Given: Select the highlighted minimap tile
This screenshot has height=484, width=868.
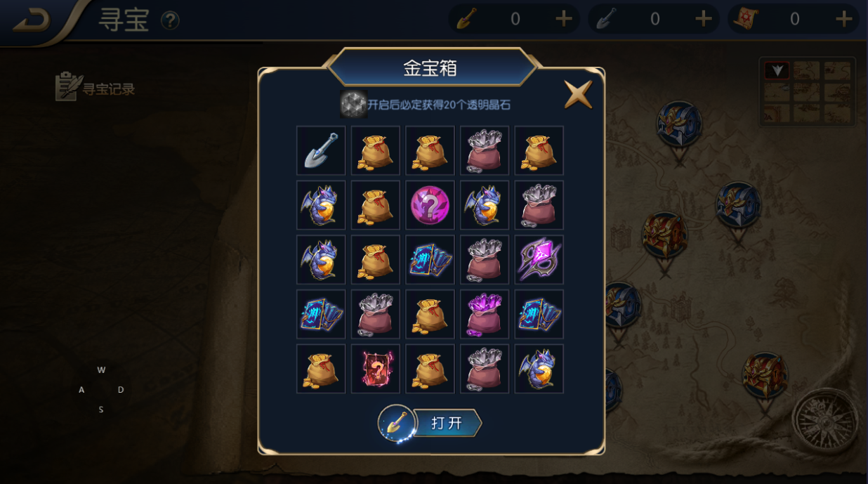Looking at the screenshot, I should 777,71.
